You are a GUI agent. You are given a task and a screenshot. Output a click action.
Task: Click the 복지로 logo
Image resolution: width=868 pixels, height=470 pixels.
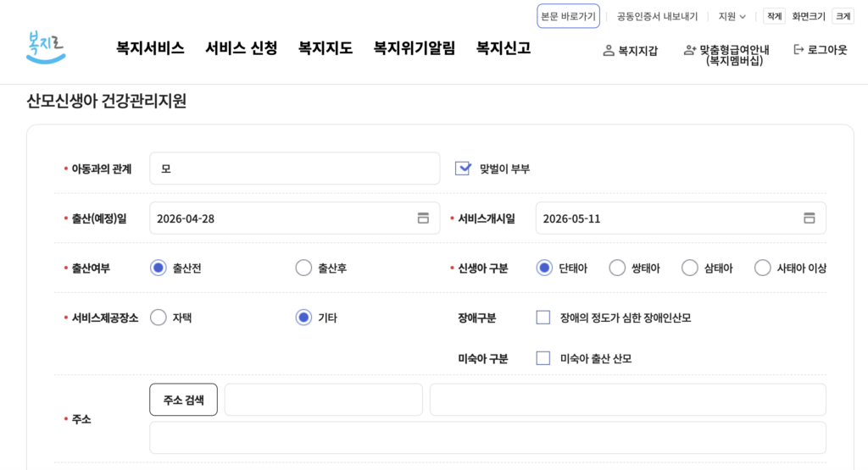pyautogui.click(x=46, y=47)
